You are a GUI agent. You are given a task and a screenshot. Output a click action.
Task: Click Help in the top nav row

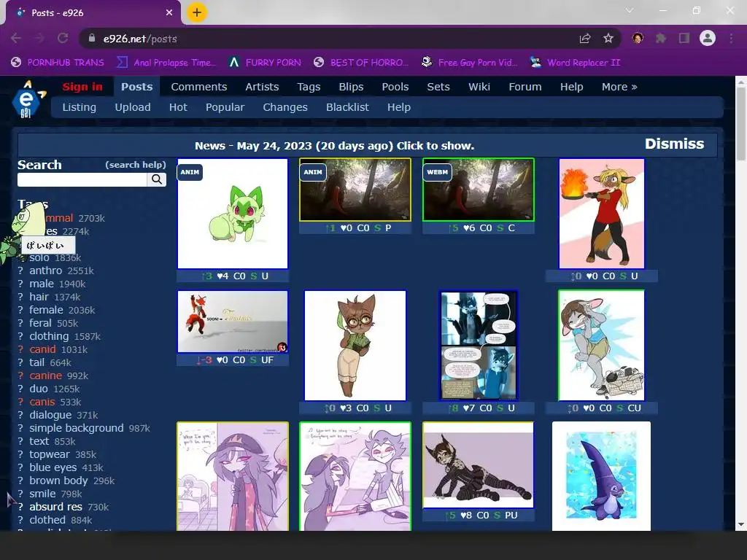tap(571, 87)
